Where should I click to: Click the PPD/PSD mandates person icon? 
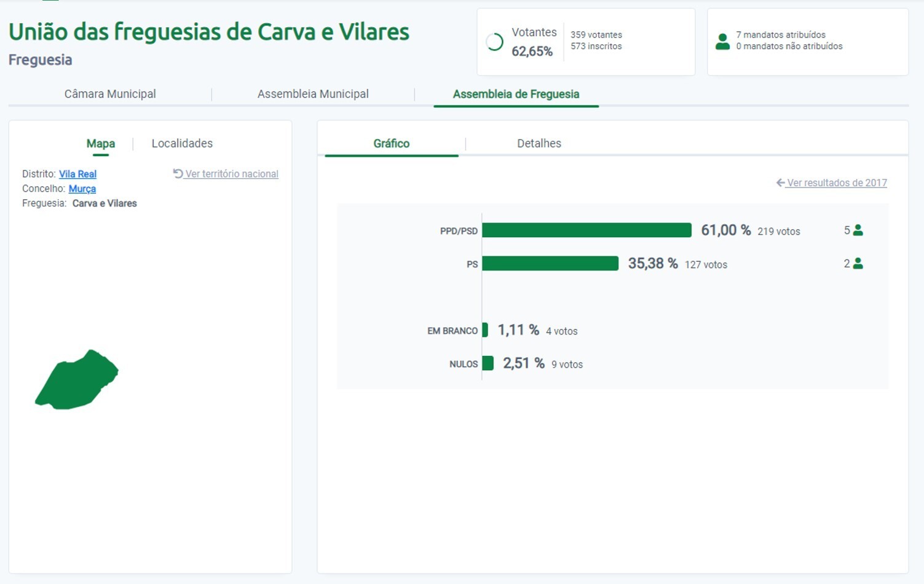(x=858, y=230)
